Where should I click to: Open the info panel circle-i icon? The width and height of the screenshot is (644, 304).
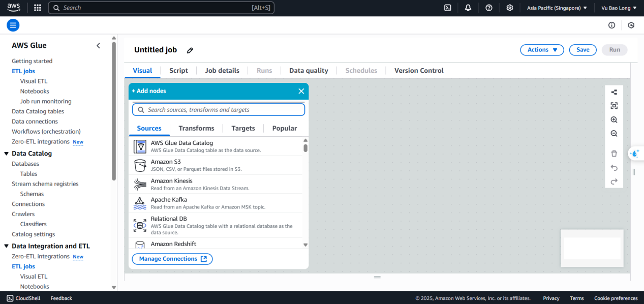click(612, 25)
